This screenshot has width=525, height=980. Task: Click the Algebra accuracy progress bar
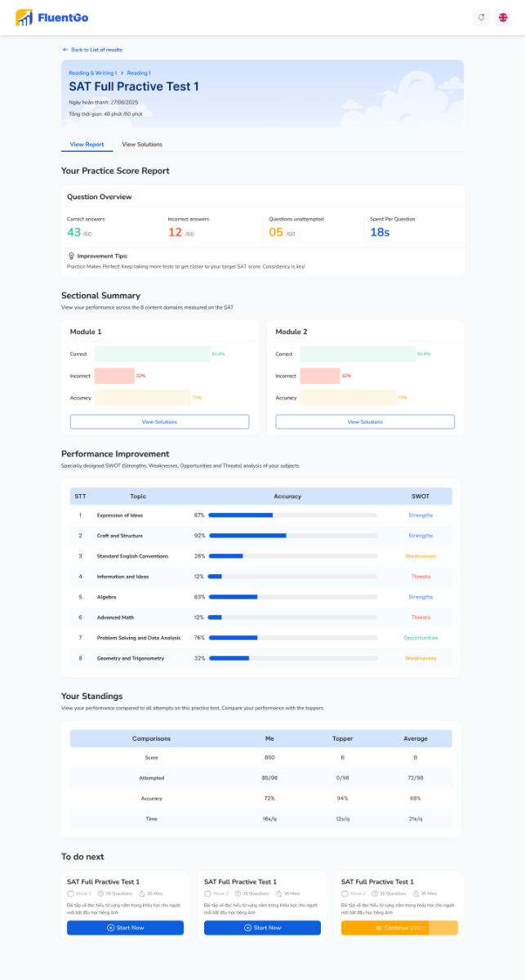click(x=292, y=597)
